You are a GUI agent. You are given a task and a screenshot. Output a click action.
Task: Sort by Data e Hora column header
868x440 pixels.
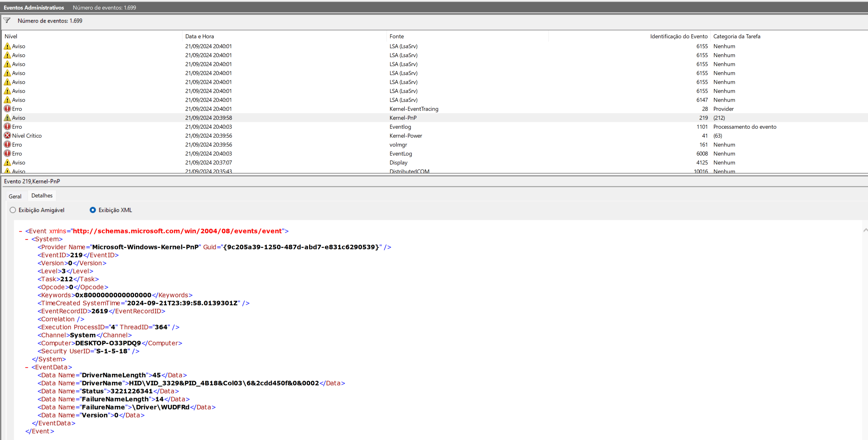click(x=200, y=36)
